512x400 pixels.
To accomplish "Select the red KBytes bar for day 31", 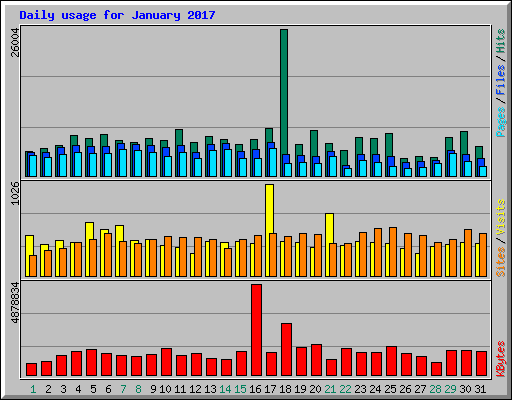I will tap(481, 364).
